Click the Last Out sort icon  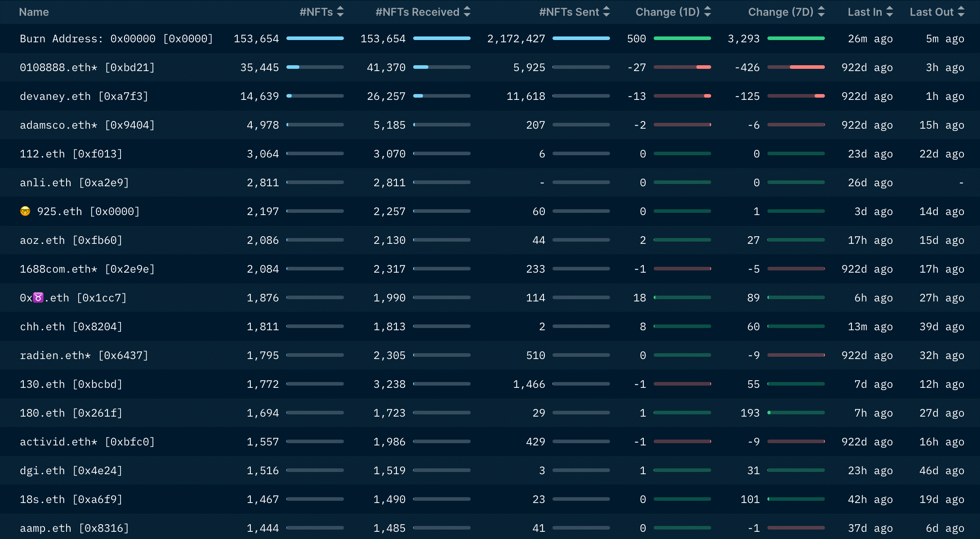(x=961, y=12)
